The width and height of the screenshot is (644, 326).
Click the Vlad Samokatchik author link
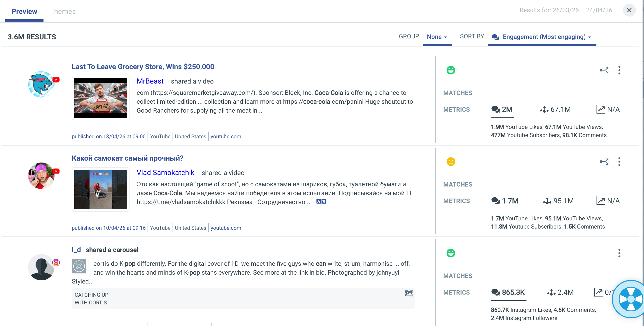tap(165, 173)
